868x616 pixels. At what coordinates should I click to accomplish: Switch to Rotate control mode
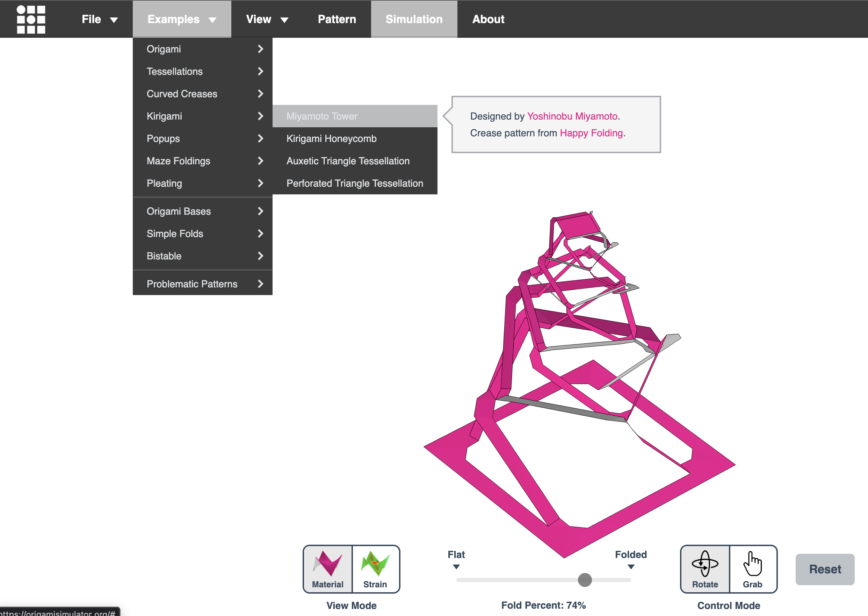[x=704, y=568]
